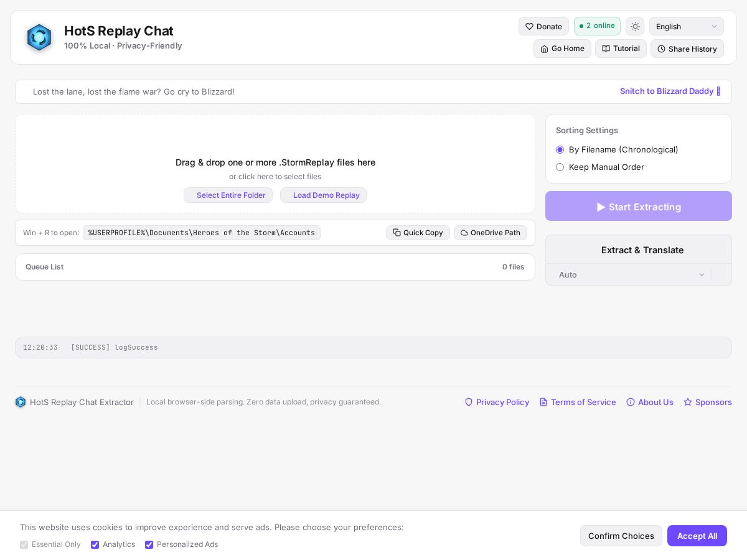Click the Extract & Translate button

click(x=639, y=250)
